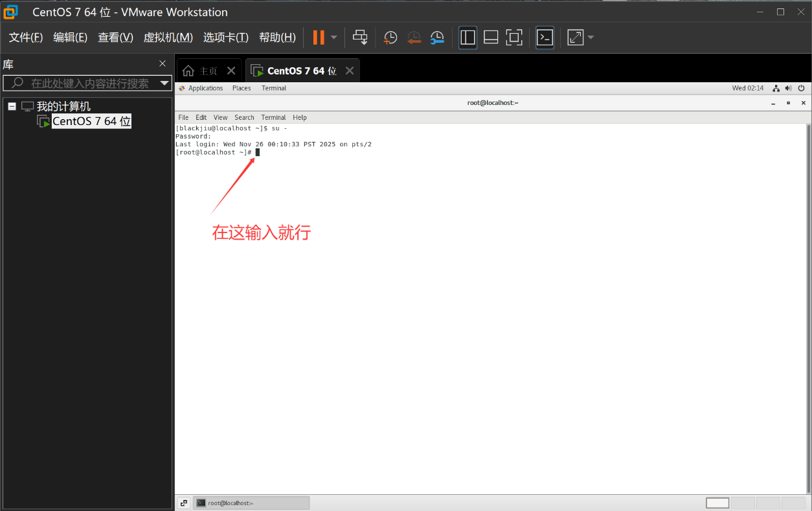Take a snapshot of this virtual machine
Image resolution: width=812 pixels, height=511 pixels.
[390, 37]
